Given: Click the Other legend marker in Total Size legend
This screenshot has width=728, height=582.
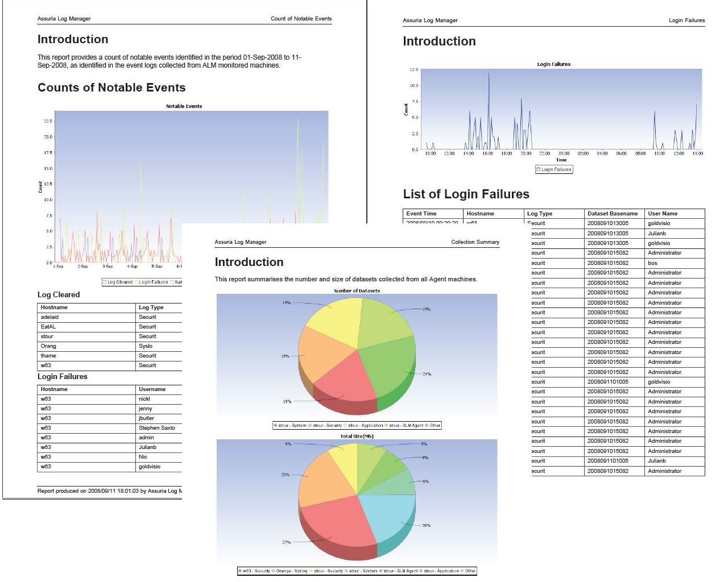Looking at the screenshot, I should coord(462,571).
